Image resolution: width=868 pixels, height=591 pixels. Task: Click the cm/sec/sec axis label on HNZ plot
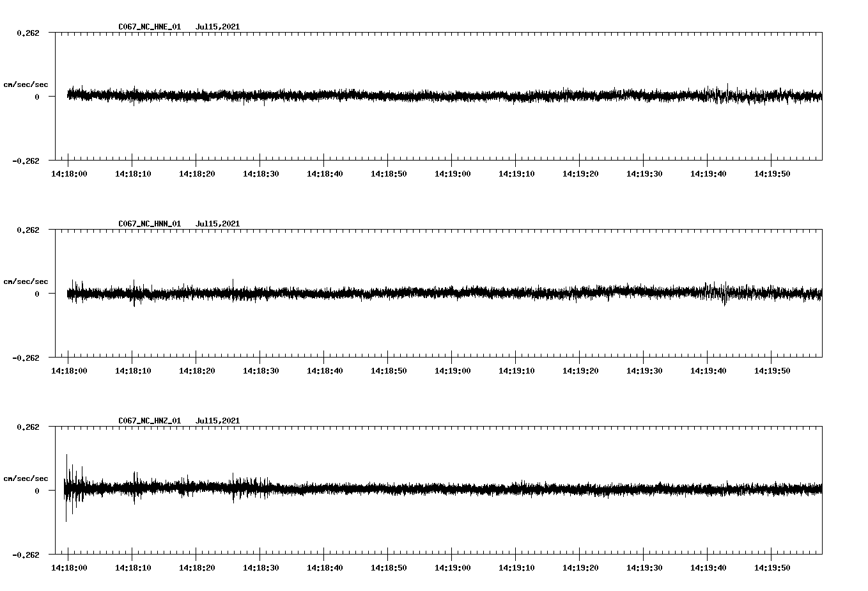(x=26, y=477)
